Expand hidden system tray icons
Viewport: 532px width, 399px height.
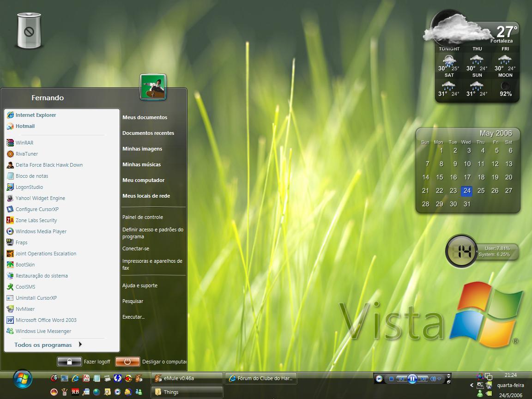tap(472, 385)
